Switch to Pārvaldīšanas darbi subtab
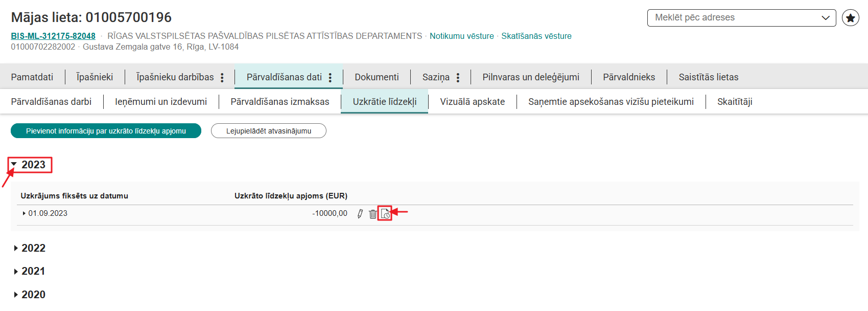The image size is (868, 311). click(51, 102)
